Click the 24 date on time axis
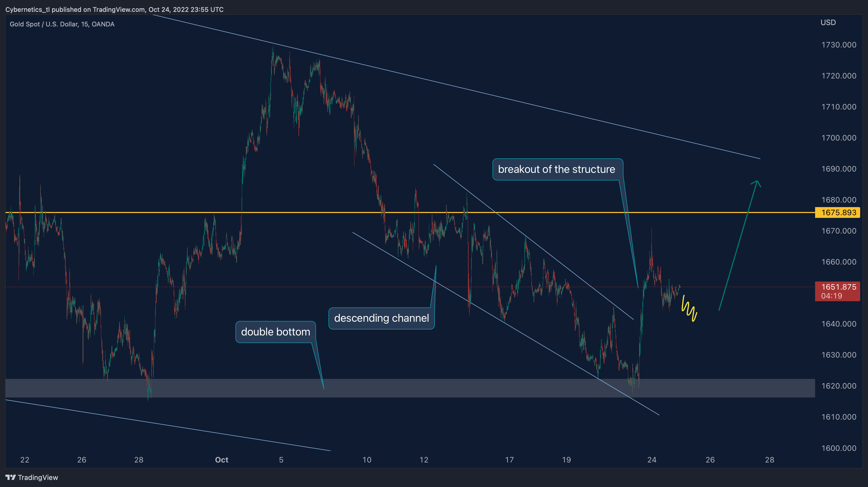The image size is (868, 487). [x=652, y=460]
